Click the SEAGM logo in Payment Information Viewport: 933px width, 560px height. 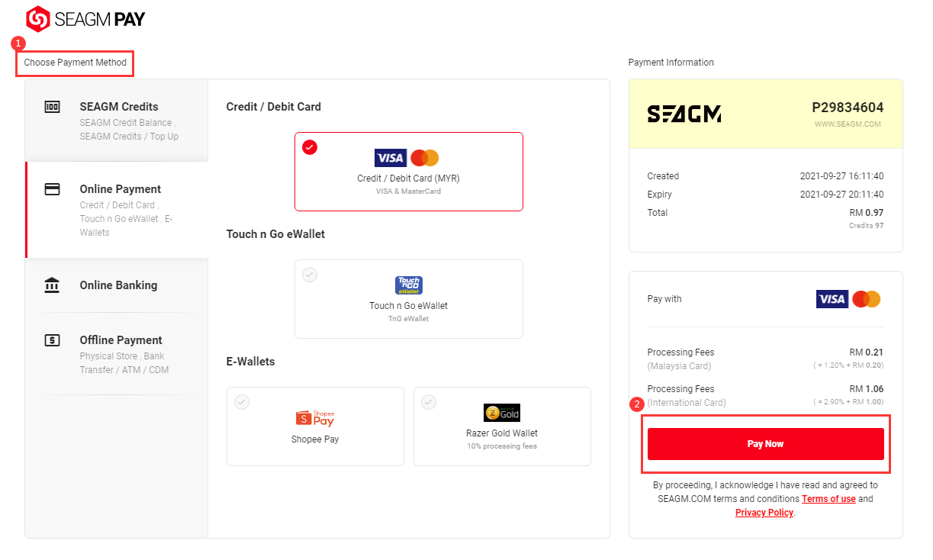click(684, 114)
